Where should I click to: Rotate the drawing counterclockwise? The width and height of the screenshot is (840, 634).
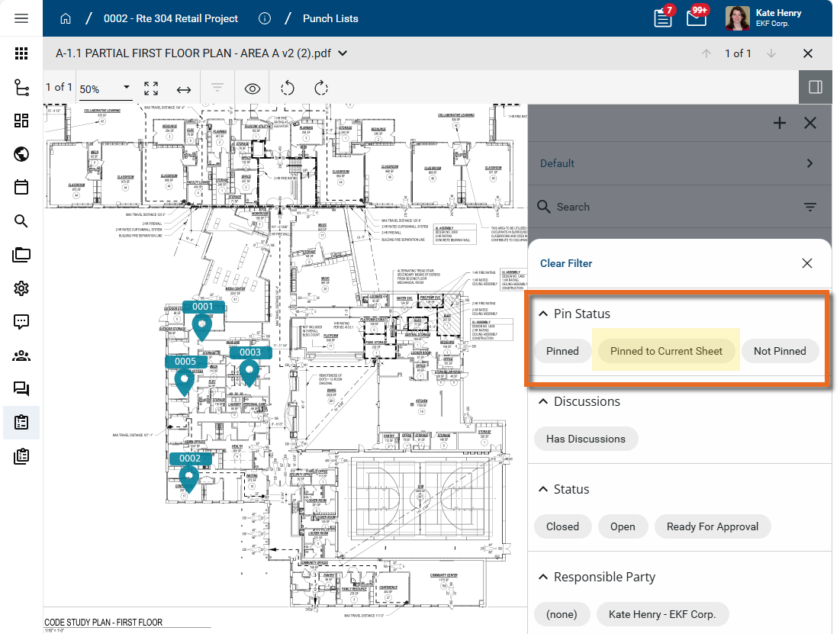pos(288,89)
